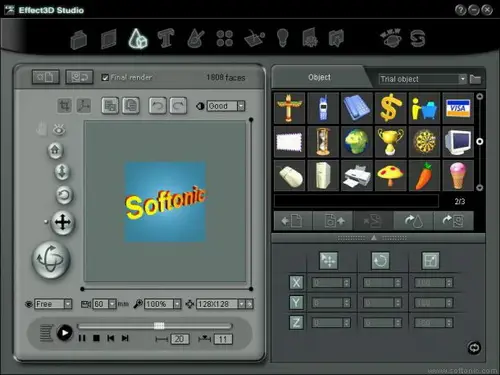Enable the Final render checkbox
This screenshot has height=375, width=500.
(105, 78)
